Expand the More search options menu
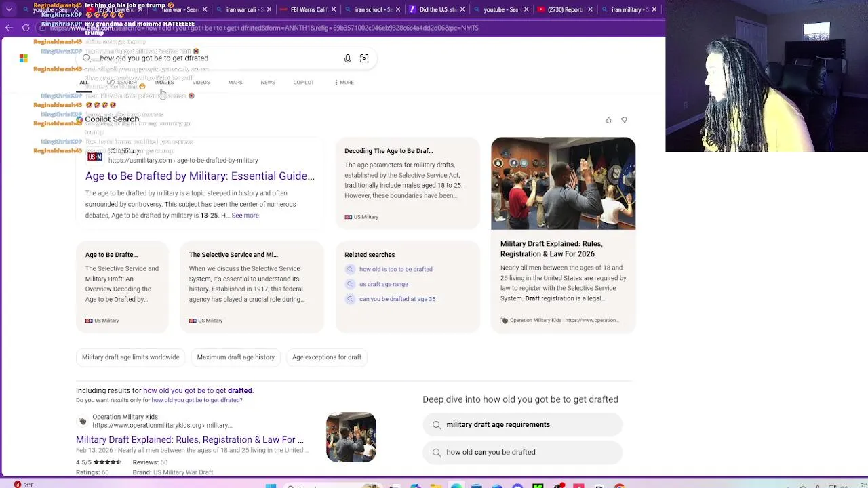868x488 pixels. coord(344,83)
